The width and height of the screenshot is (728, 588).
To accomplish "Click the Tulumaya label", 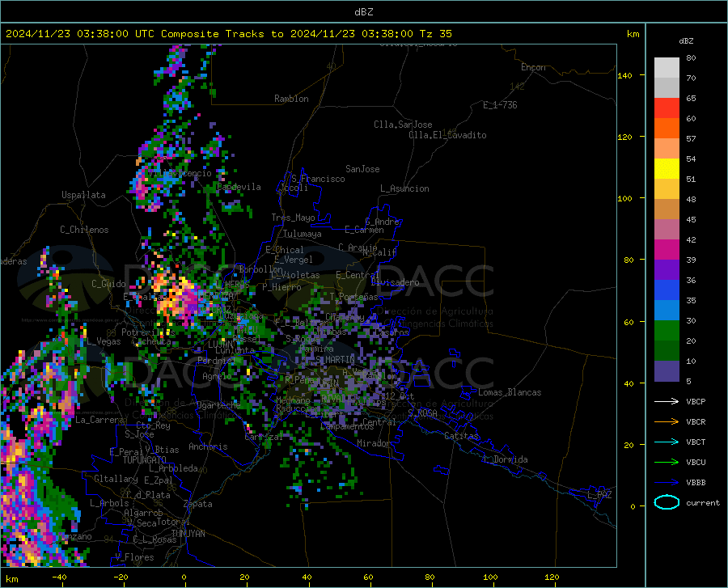I will pyautogui.click(x=303, y=234).
